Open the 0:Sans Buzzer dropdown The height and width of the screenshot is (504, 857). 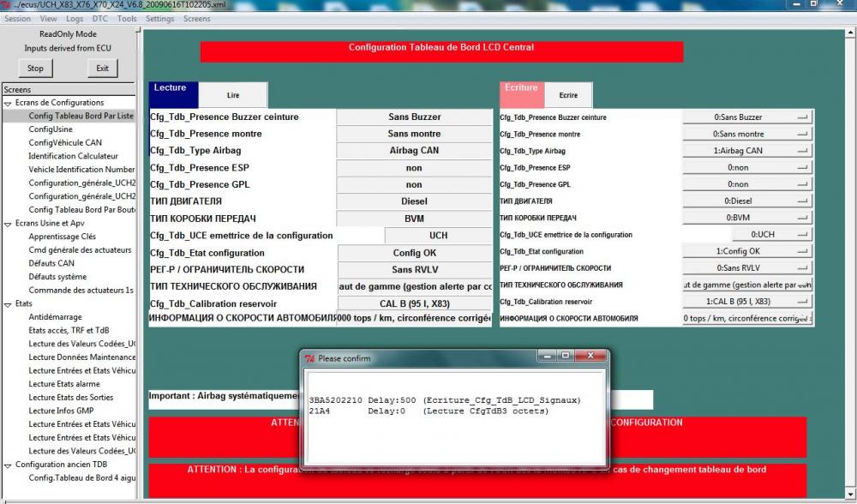tap(747, 117)
